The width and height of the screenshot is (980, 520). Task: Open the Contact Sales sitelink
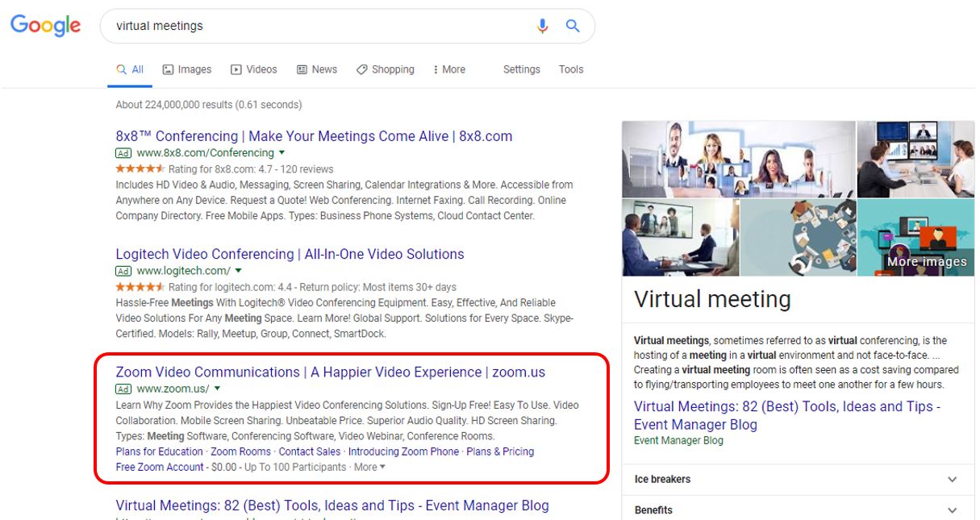tap(310, 451)
